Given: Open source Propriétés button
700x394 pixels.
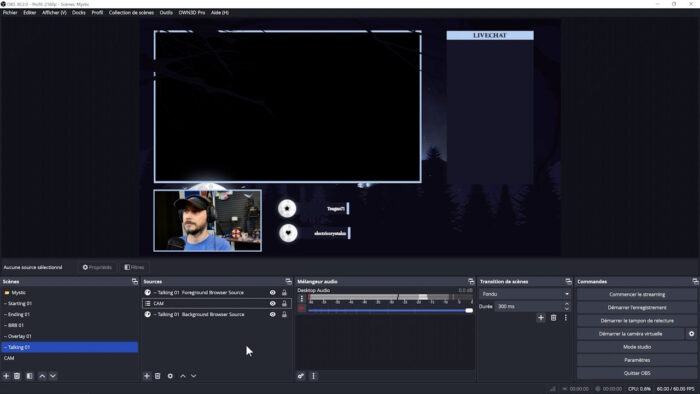Looking at the screenshot, I should [97, 267].
